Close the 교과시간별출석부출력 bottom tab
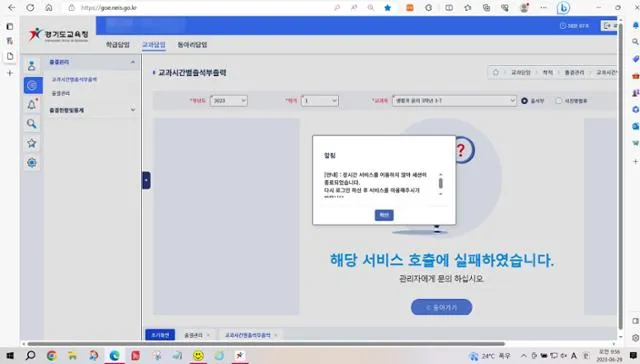The height and width of the screenshot is (364, 640). [276, 335]
